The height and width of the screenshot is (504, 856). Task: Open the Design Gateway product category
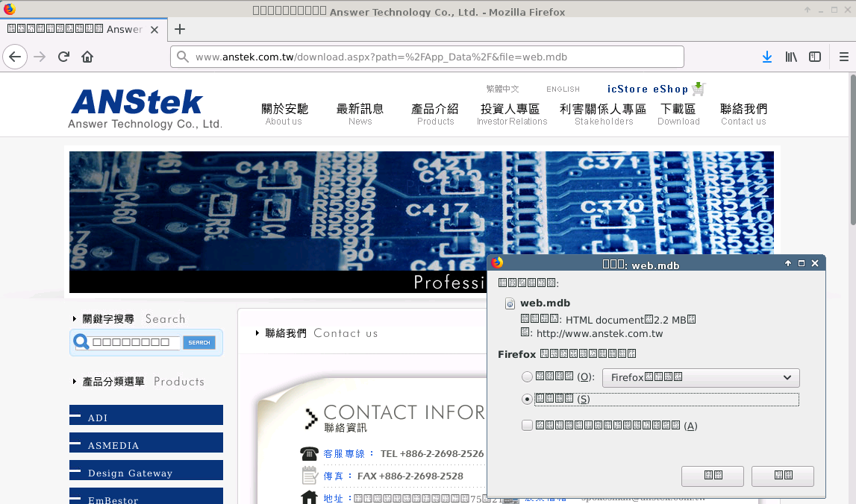point(146,470)
